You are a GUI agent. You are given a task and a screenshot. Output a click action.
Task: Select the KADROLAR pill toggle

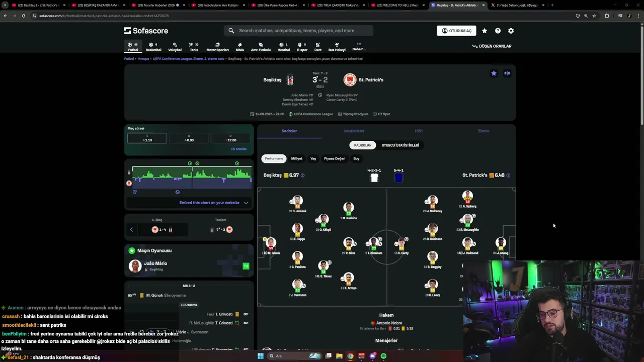(x=363, y=145)
